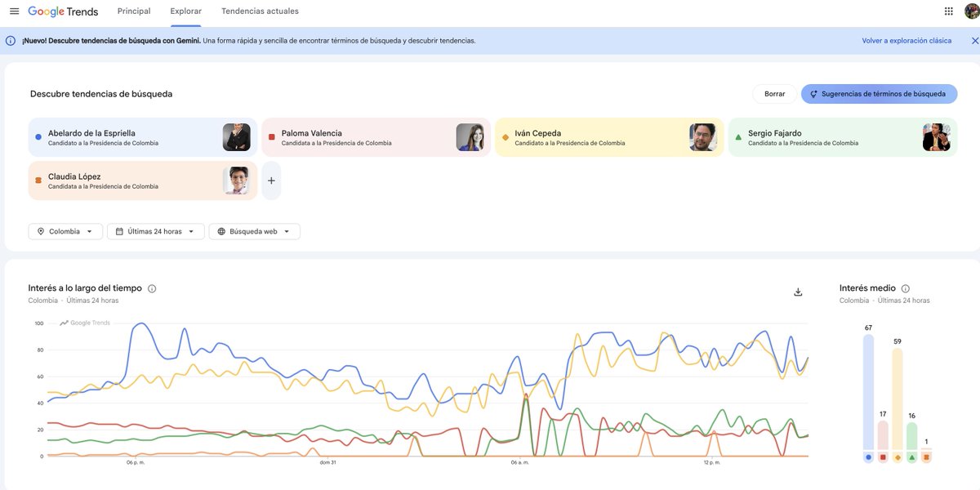
Task: Expand the Últimas 24 horas dropdown
Action: click(x=156, y=232)
